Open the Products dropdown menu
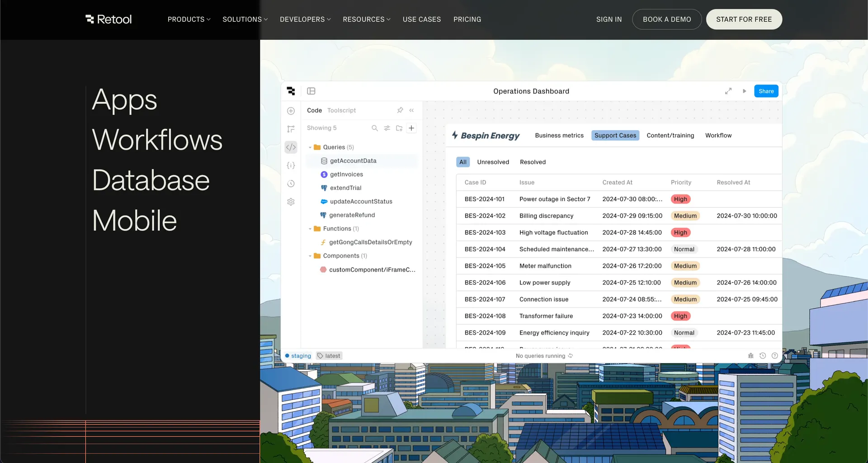 [x=189, y=19]
